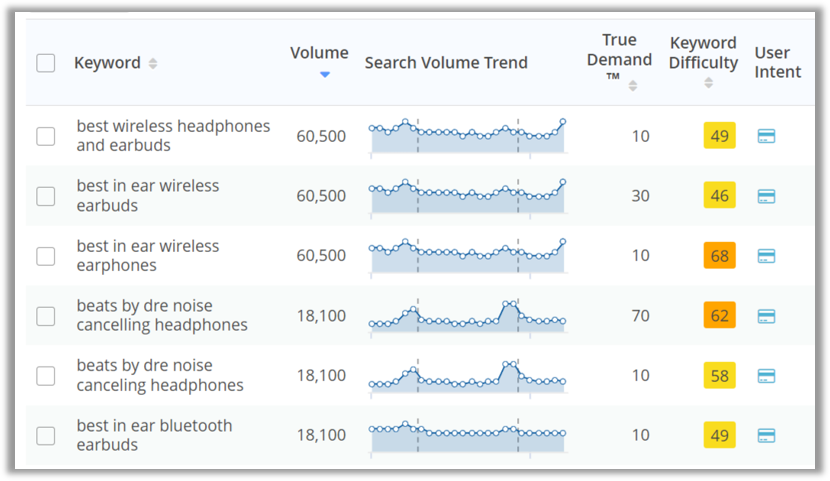Screen dimensions: 830x481
Task: Click the Keyword Difficulty column header
Action: (703, 52)
